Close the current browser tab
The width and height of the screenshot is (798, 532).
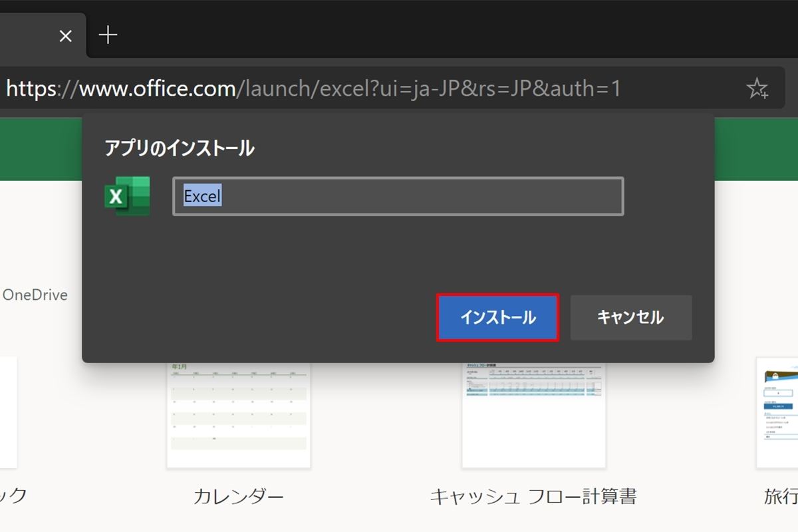coord(65,36)
